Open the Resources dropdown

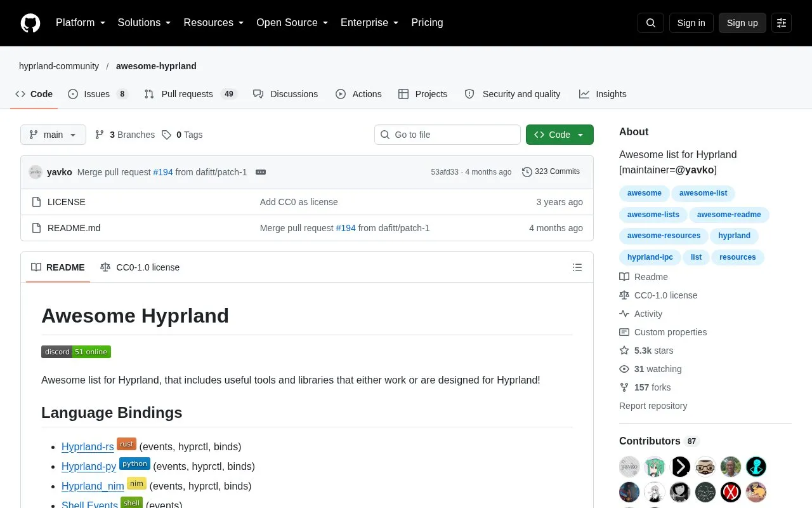pyautogui.click(x=214, y=23)
